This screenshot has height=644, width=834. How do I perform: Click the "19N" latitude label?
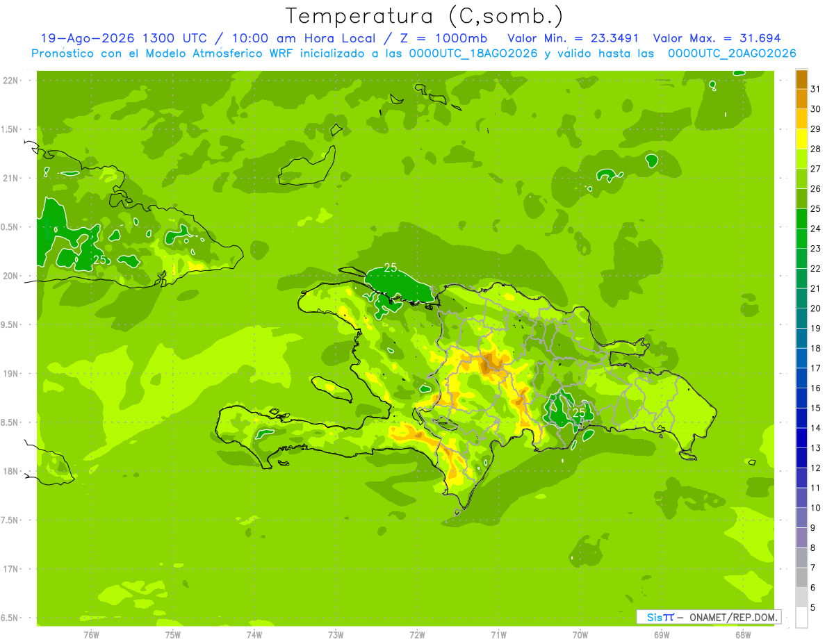click(12, 374)
